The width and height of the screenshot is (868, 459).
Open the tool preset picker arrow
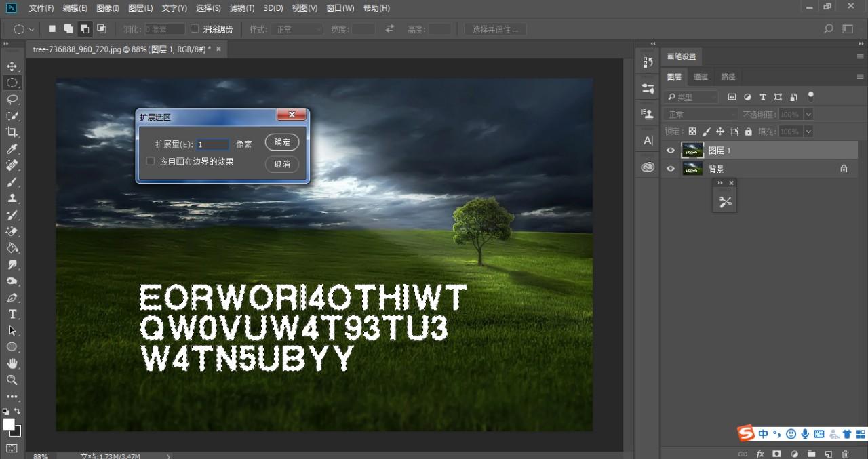(31, 30)
